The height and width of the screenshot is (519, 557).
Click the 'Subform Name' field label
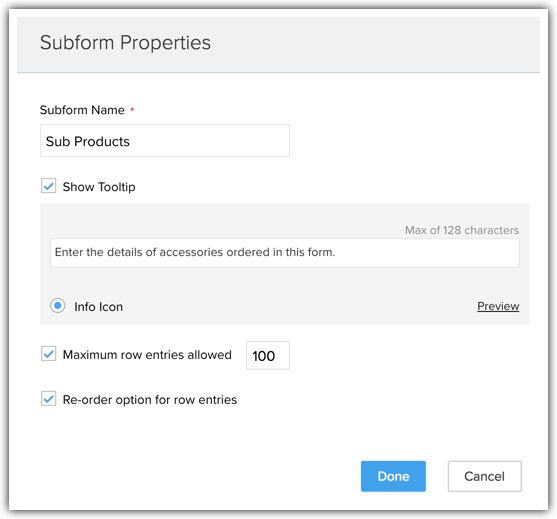pyautogui.click(x=82, y=110)
